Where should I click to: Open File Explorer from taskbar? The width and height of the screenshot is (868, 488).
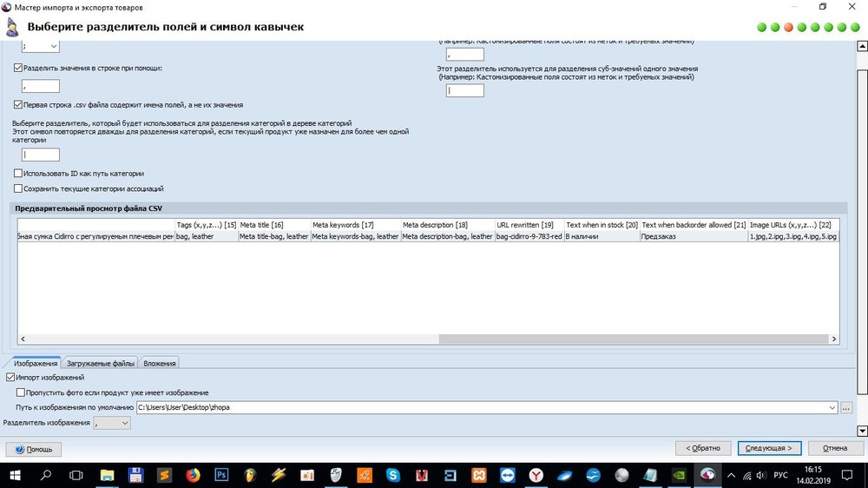(x=107, y=475)
